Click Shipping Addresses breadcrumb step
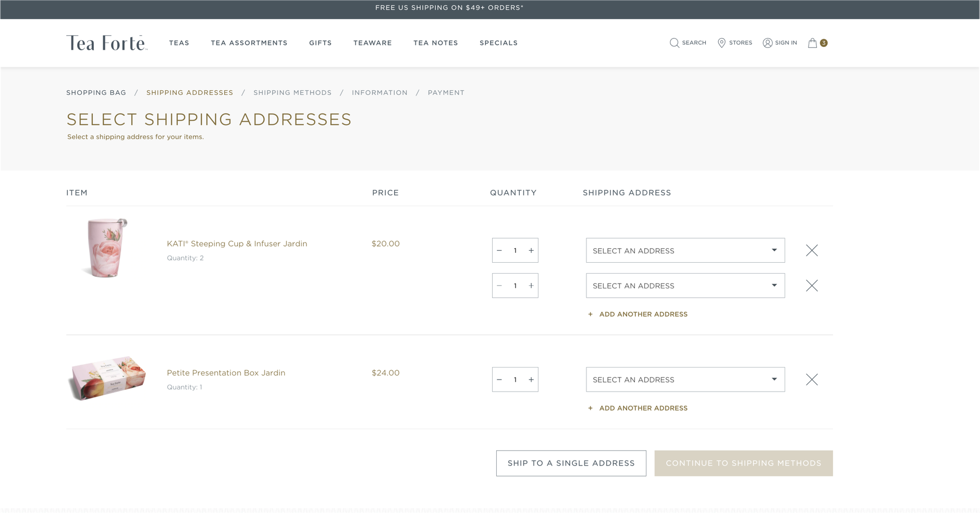980x513 pixels. pos(190,92)
